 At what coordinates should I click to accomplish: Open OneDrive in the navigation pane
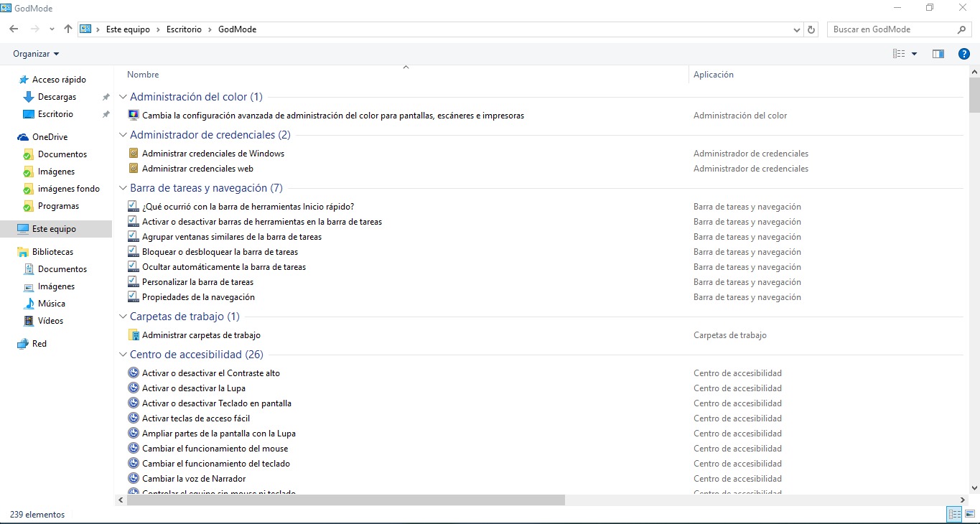[x=50, y=137]
